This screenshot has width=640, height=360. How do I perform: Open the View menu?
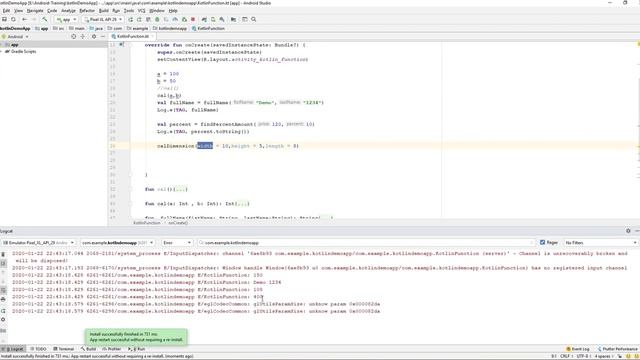tap(18, 11)
